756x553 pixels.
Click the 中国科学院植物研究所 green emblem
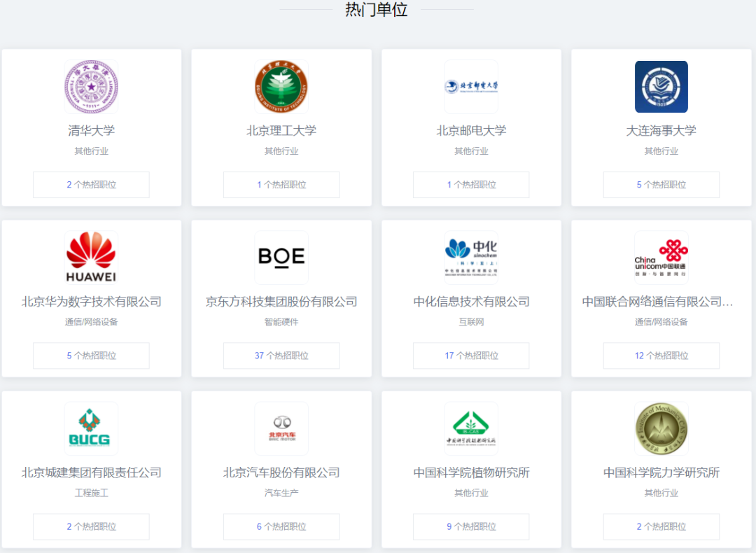[x=470, y=428]
